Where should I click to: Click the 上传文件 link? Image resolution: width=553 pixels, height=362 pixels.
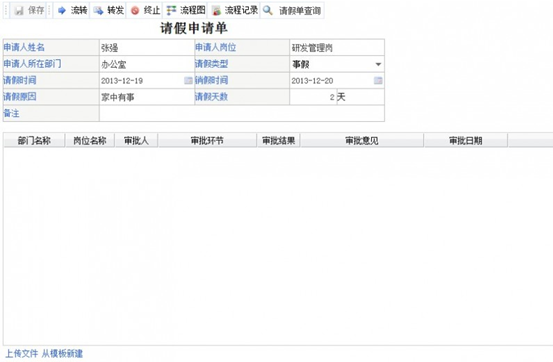click(x=21, y=353)
